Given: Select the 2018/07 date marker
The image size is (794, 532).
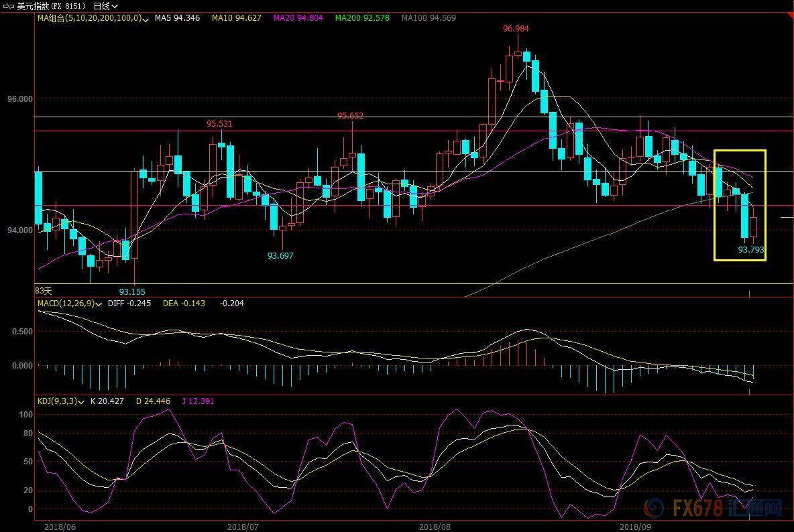Looking at the screenshot, I should (243, 527).
